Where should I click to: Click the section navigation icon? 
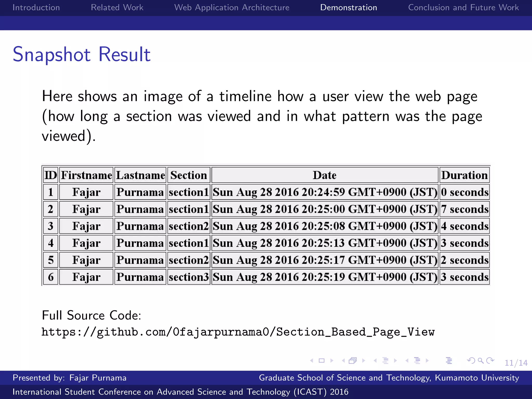pyautogui.click(x=417, y=361)
